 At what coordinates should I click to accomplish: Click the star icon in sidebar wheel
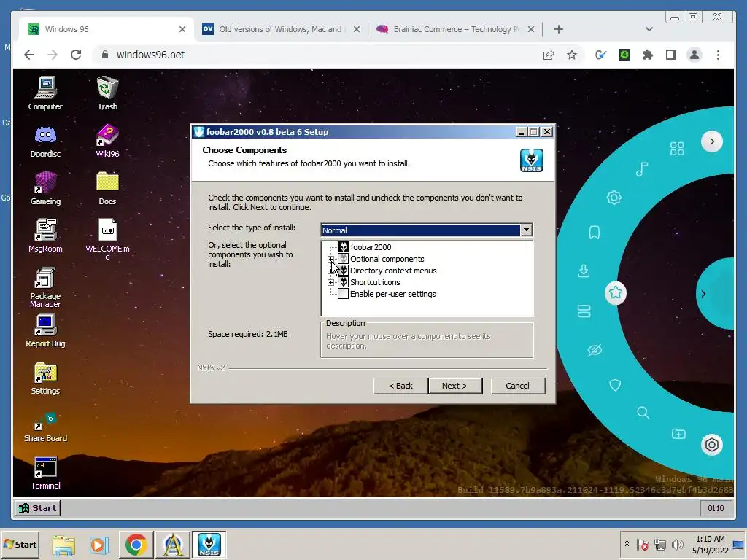616,292
